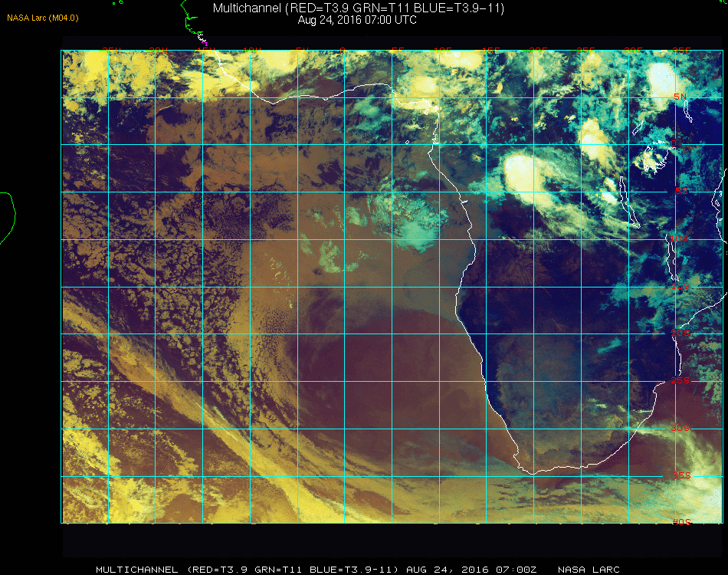The width and height of the screenshot is (728, 575).
Task: Click the '15W' longitude label
Action: [x=205, y=51]
